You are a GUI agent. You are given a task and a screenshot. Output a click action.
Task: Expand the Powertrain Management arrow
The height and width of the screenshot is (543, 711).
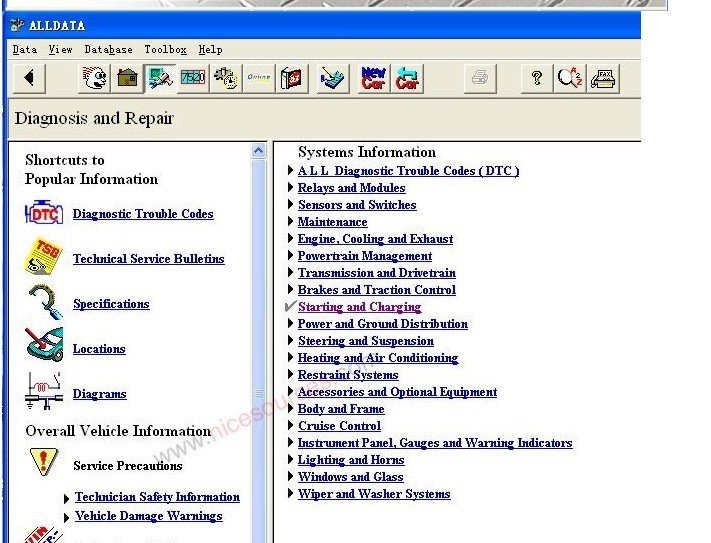(x=291, y=255)
